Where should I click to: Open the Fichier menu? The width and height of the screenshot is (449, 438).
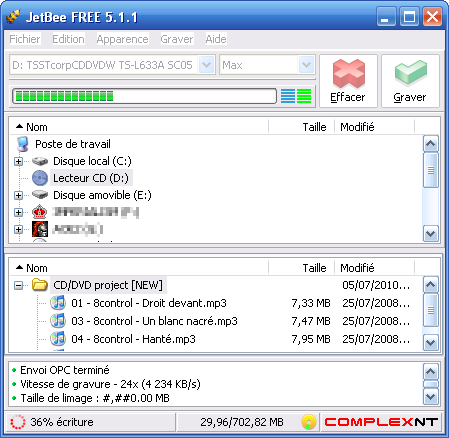[x=25, y=39]
